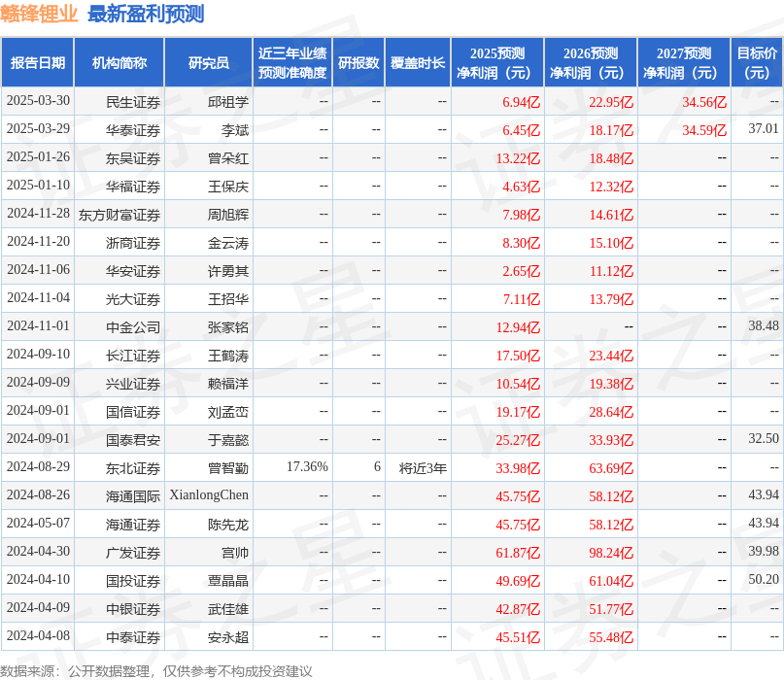Click the 34.59亿 forecast value
Screen dimensions: 784x680
click(704, 130)
